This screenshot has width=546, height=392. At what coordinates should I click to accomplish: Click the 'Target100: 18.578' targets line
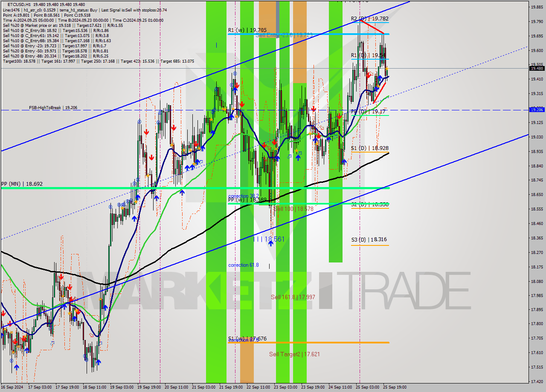tap(99, 61)
